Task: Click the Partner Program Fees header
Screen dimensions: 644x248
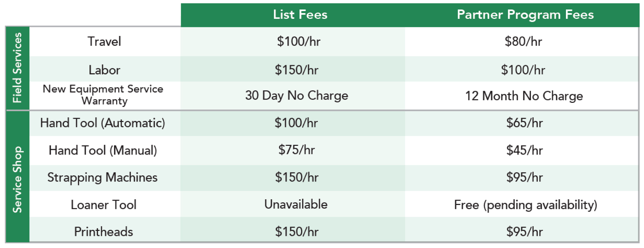Action: click(x=525, y=14)
